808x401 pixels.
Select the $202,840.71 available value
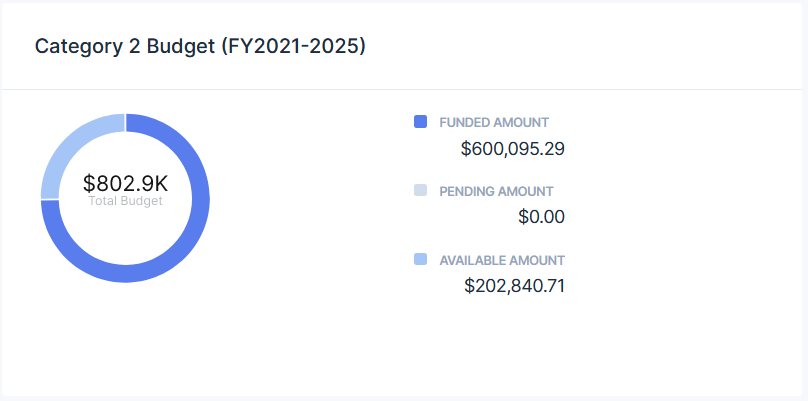point(514,286)
